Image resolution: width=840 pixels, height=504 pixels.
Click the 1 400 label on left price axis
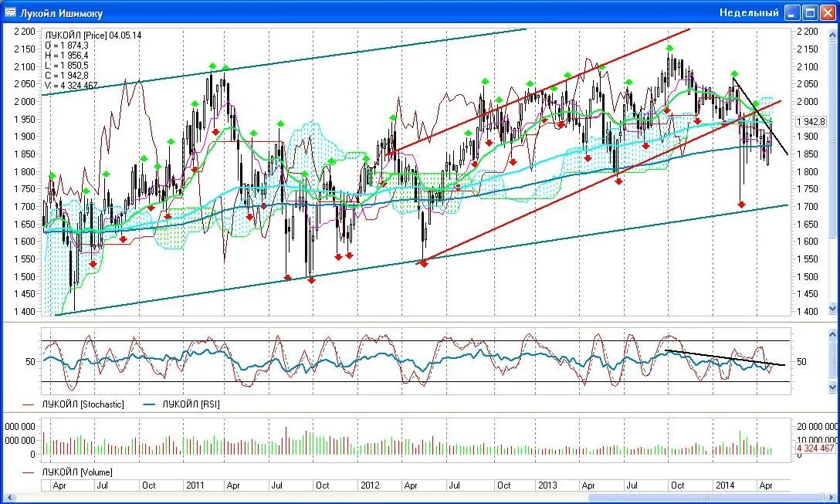25,311
